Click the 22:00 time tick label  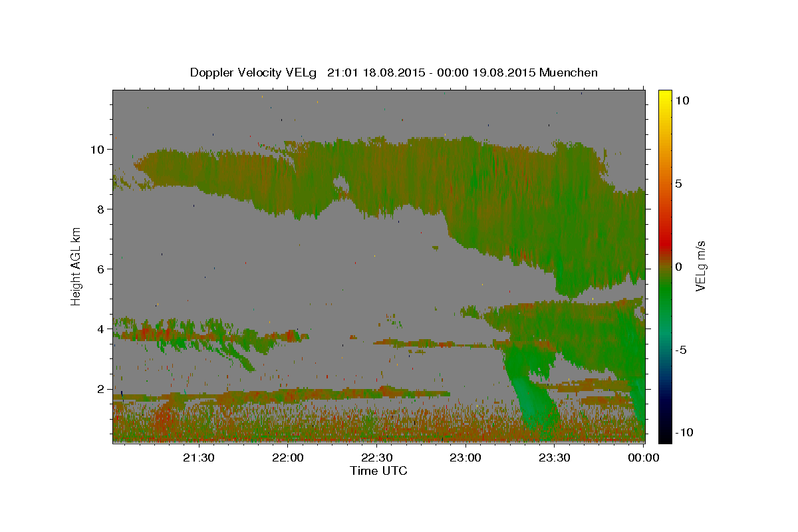tap(288, 458)
